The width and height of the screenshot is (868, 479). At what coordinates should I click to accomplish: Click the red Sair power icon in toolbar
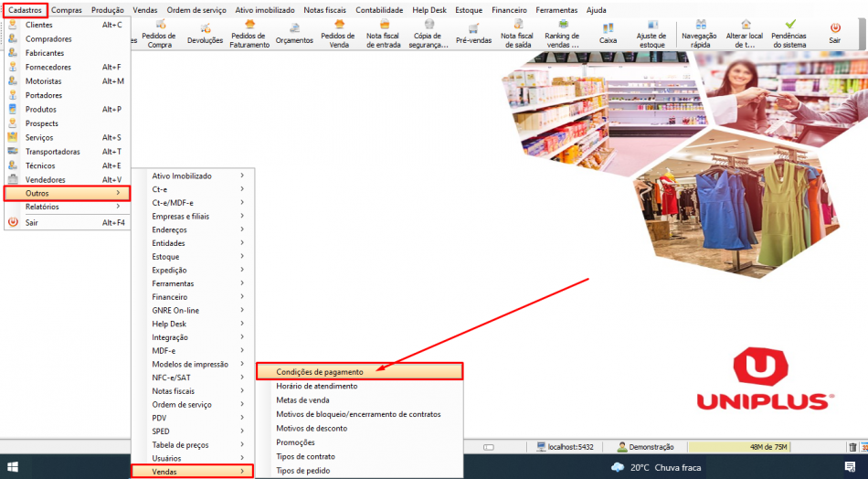click(834, 34)
